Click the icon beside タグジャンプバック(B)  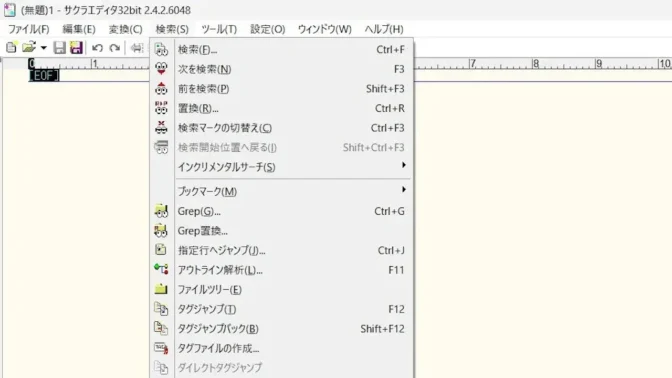161,328
